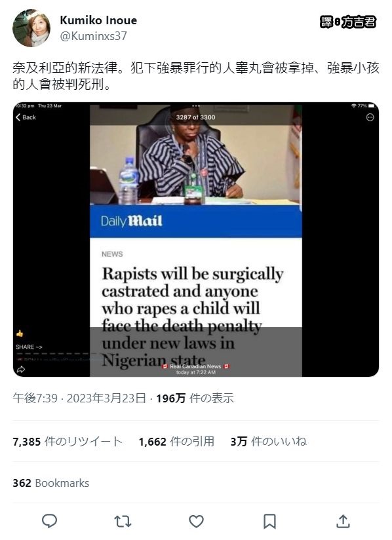The height and width of the screenshot is (540, 392).
Task: Go Back using the chevron button
Action: click(x=26, y=117)
